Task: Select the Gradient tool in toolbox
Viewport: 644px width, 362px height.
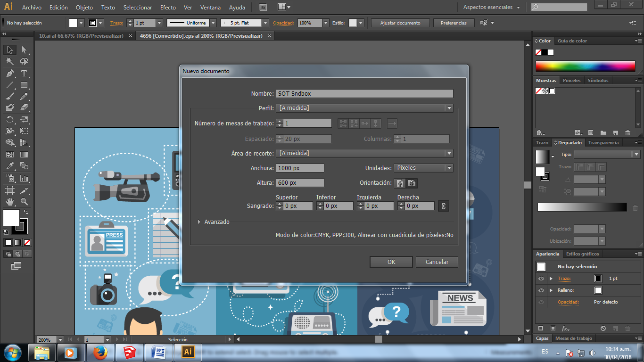Action: [x=24, y=154]
